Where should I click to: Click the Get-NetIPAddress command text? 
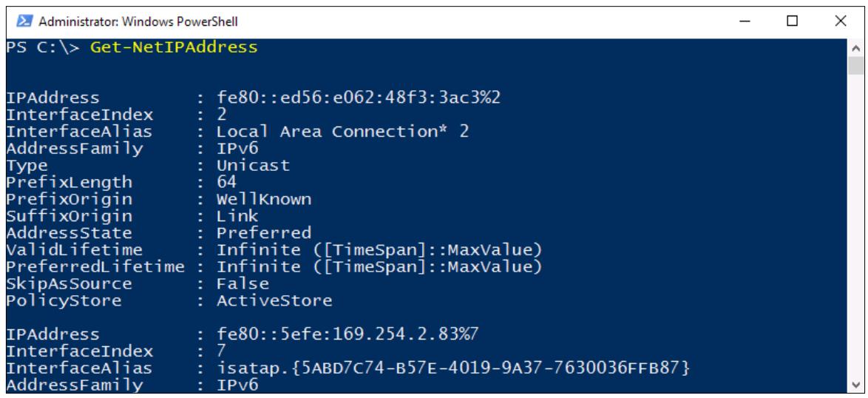[x=174, y=47]
